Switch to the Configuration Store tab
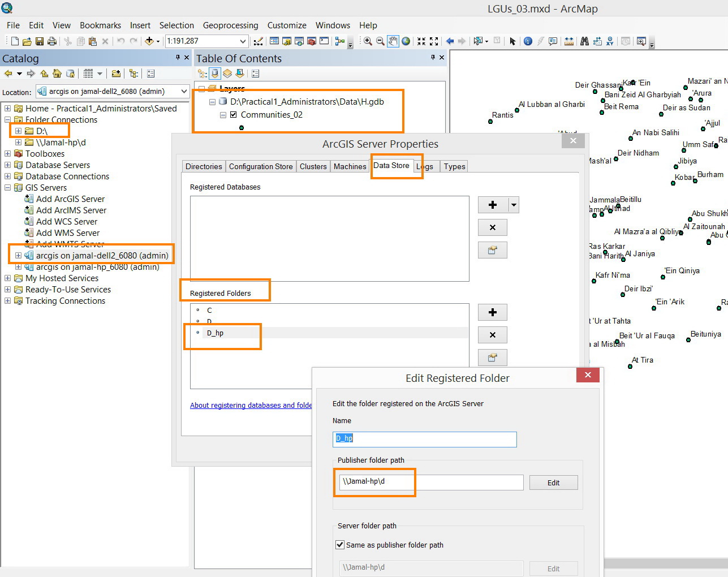Image resolution: width=728 pixels, height=577 pixels. coord(261,166)
